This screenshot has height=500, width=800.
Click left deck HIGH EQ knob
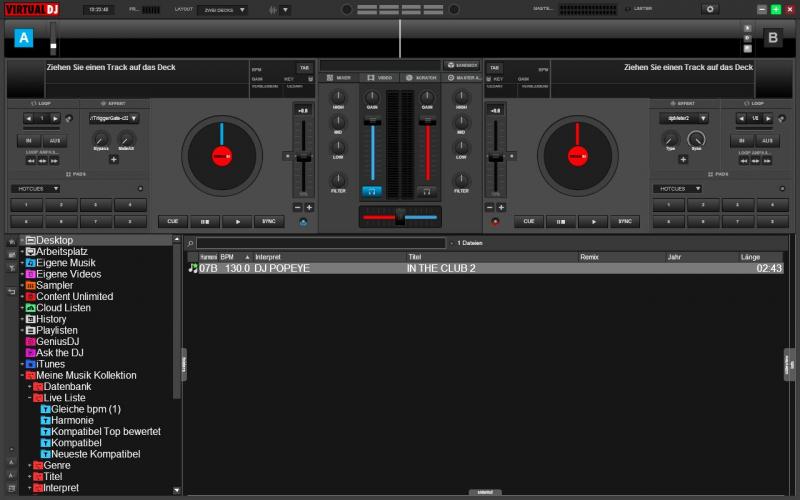[338, 97]
